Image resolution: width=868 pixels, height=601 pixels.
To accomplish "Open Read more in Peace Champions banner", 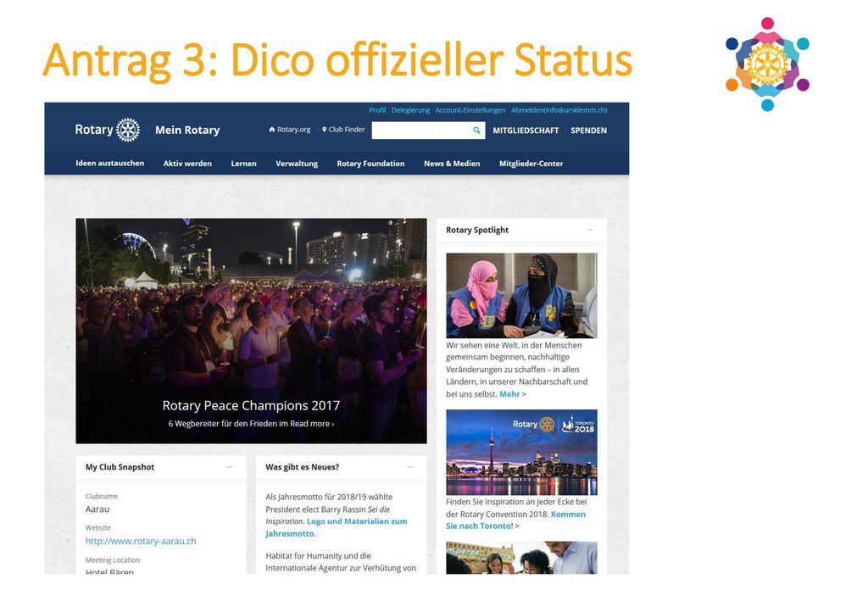I will (x=312, y=424).
